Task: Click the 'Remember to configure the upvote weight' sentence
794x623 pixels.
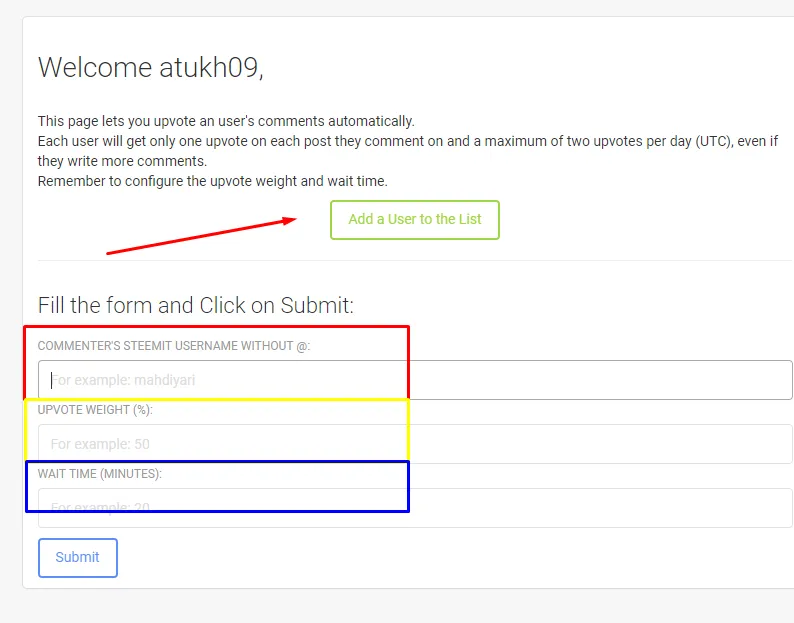Action: coord(213,181)
